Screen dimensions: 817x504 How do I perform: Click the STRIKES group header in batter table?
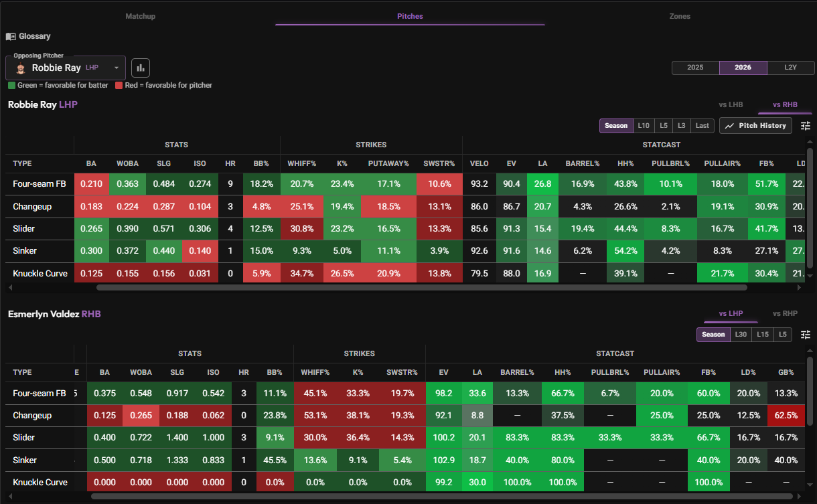pos(359,353)
